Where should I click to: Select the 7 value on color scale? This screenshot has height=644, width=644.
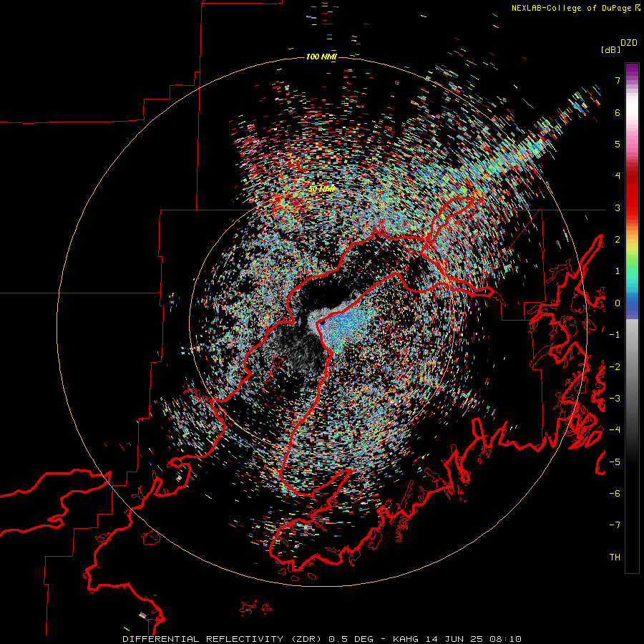[618, 80]
